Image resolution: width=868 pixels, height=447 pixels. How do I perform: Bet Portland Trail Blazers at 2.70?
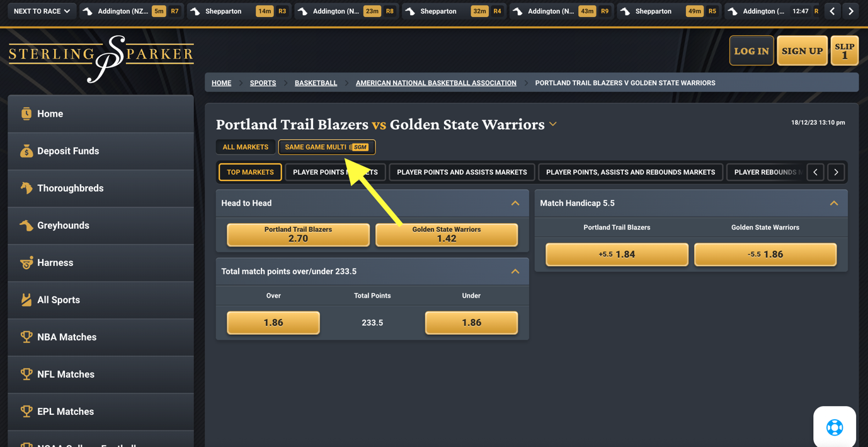(x=298, y=235)
